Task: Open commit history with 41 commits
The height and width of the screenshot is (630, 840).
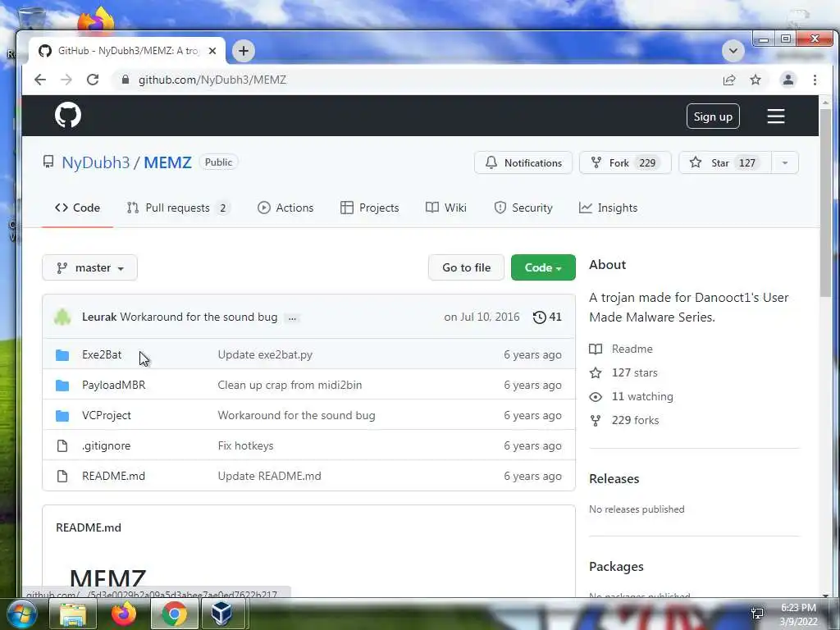Action: [547, 317]
